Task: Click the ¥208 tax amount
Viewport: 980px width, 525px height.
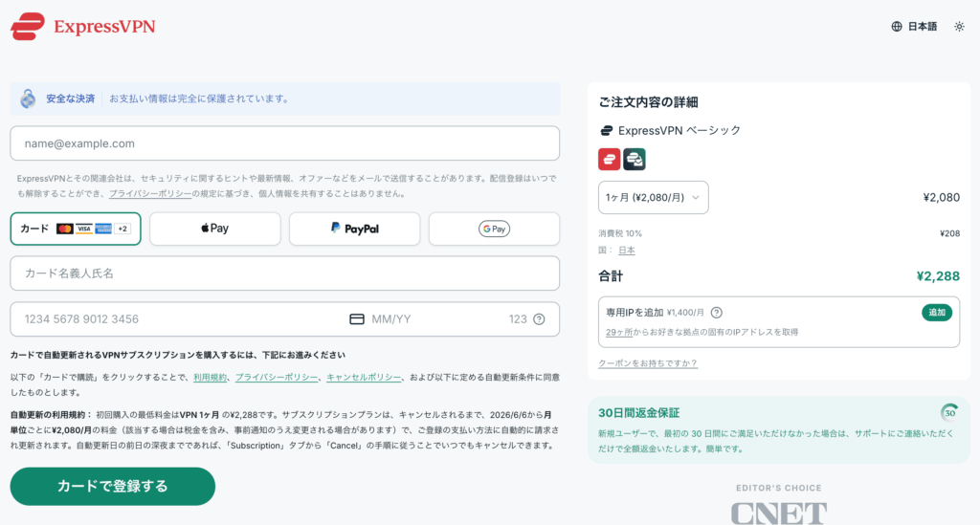Action: [950, 233]
